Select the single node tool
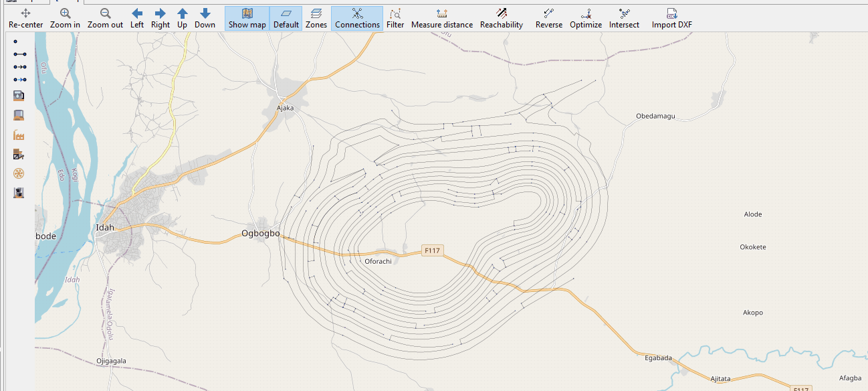This screenshot has width=868, height=391. 16,41
